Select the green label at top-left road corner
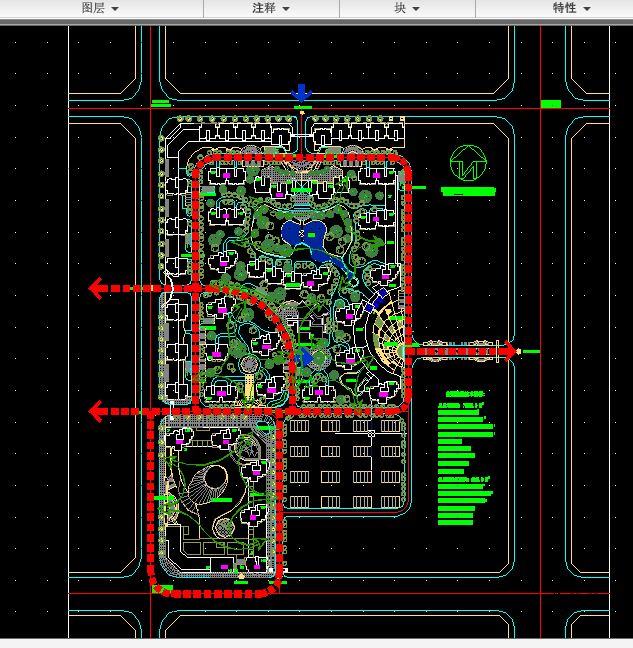Screen dimensions: 633x648 click(x=160, y=103)
